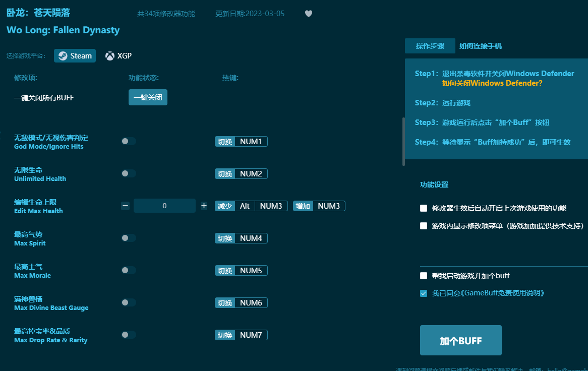Check auto-enable last used functions checkbox
The width and height of the screenshot is (588, 371).
point(424,208)
